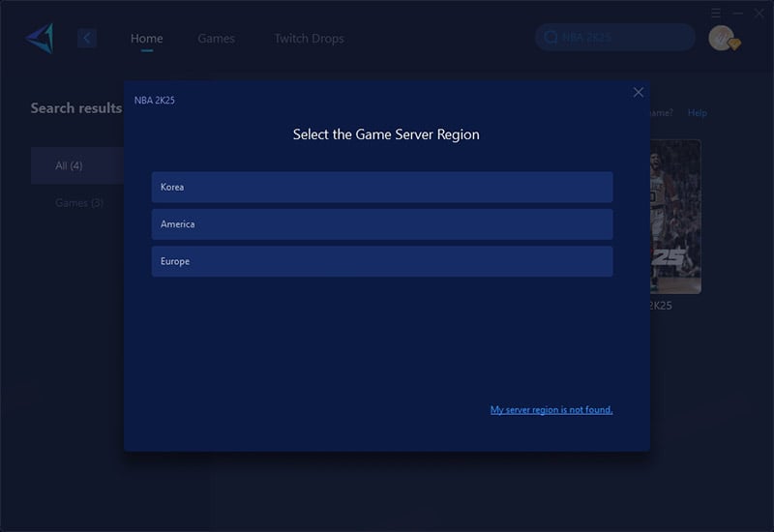Click the 'Select the Game Server Region' heading
Screen dimensions: 774x532
coord(386,134)
